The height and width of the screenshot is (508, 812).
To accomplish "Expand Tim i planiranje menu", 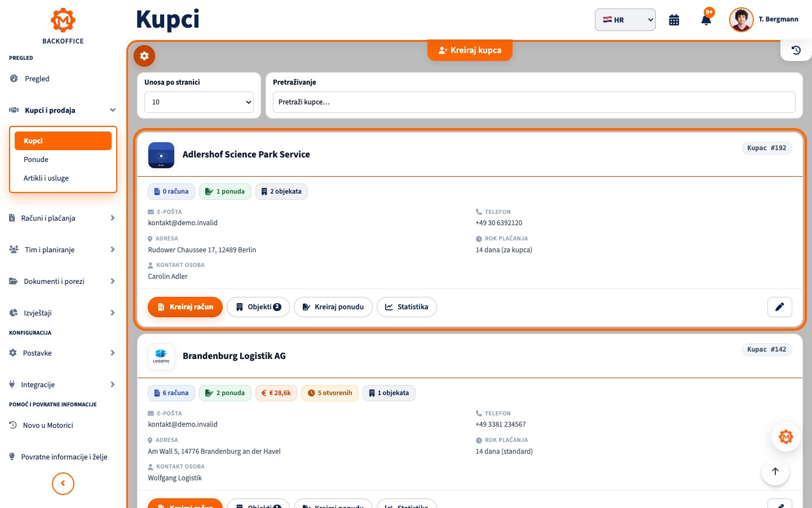I will point(63,249).
